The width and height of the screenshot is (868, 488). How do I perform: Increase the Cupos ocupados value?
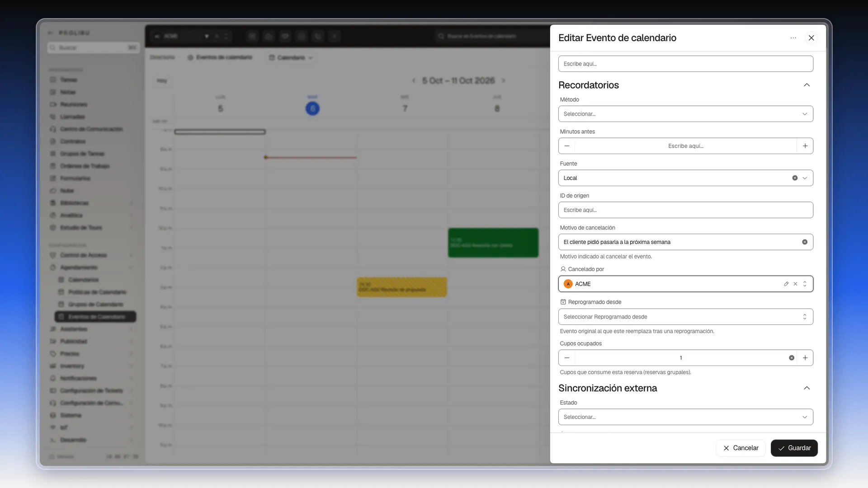click(x=805, y=358)
